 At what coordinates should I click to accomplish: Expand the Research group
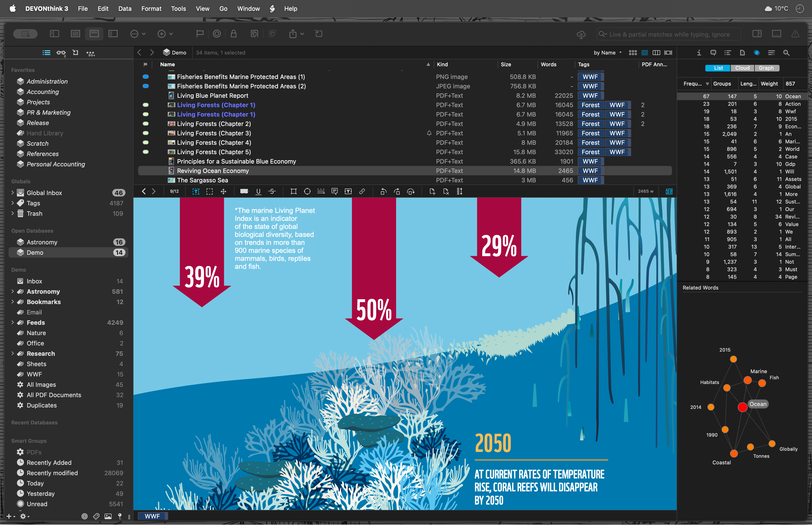point(13,353)
